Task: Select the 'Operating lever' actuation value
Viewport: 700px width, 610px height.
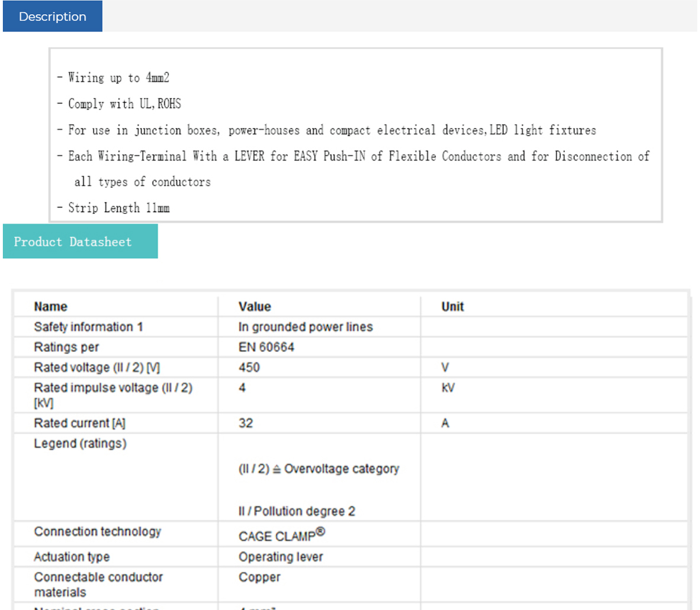Action: coord(281,557)
